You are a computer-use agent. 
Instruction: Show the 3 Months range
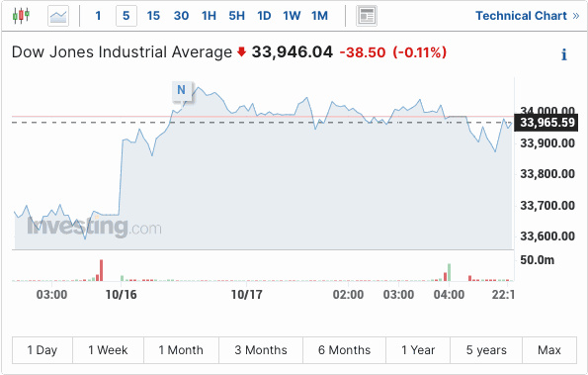click(261, 350)
